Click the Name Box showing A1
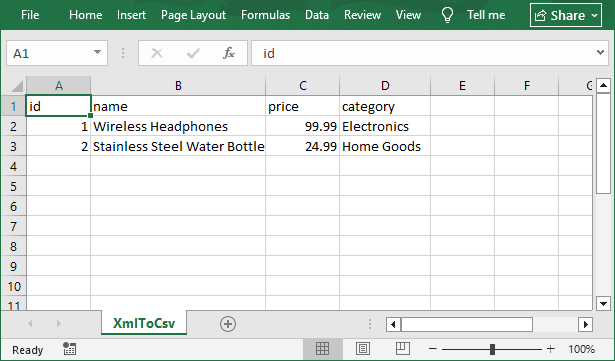 [57, 53]
